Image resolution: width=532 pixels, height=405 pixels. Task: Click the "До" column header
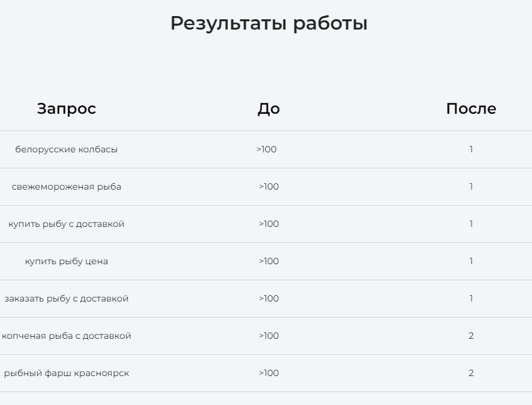269,109
